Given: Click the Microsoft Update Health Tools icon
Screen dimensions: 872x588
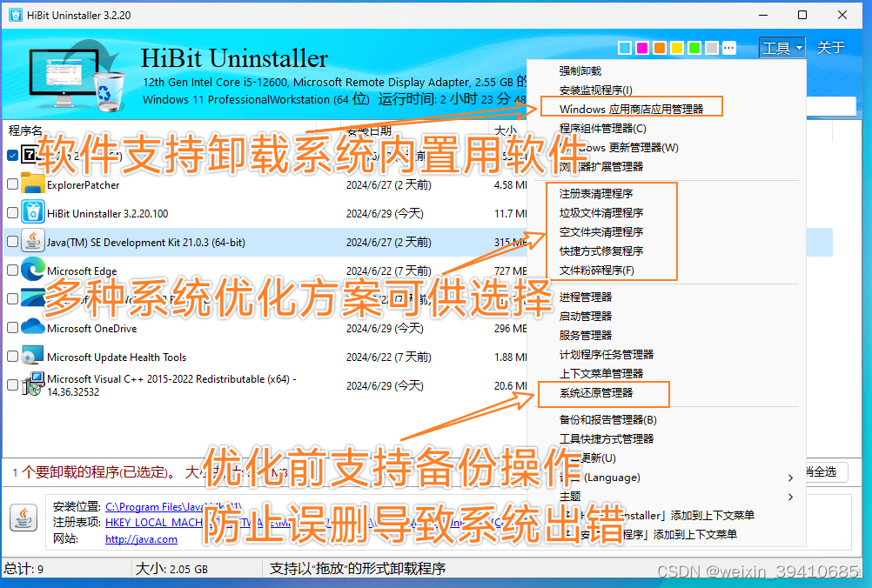Looking at the screenshot, I should click(33, 357).
